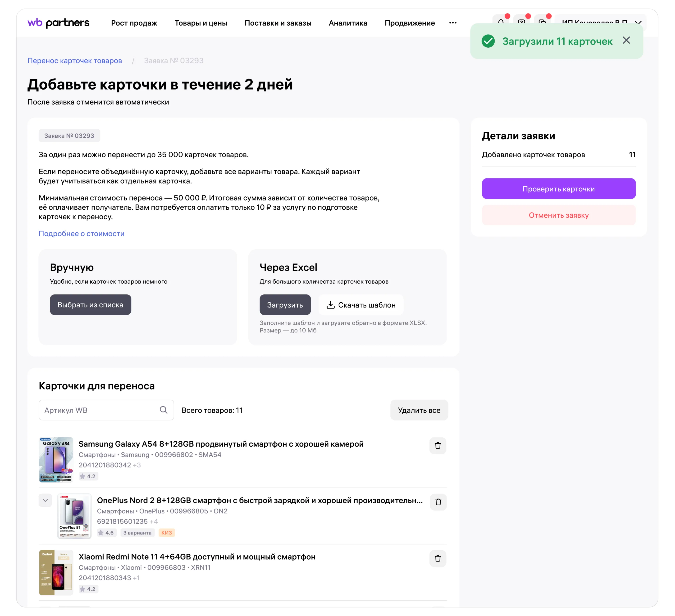
Task: Open the three-dots more menu in navigation
Action: pos(453,23)
